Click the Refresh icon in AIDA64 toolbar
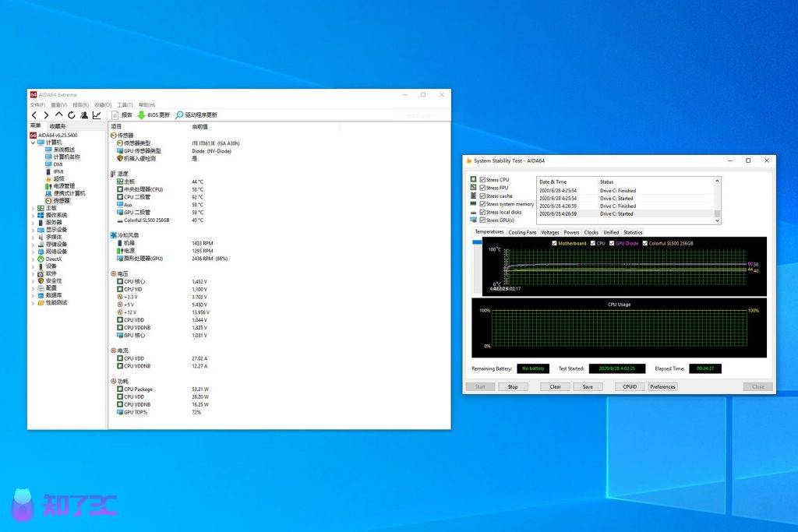Screen dimensions: 798x532 [x=72, y=115]
